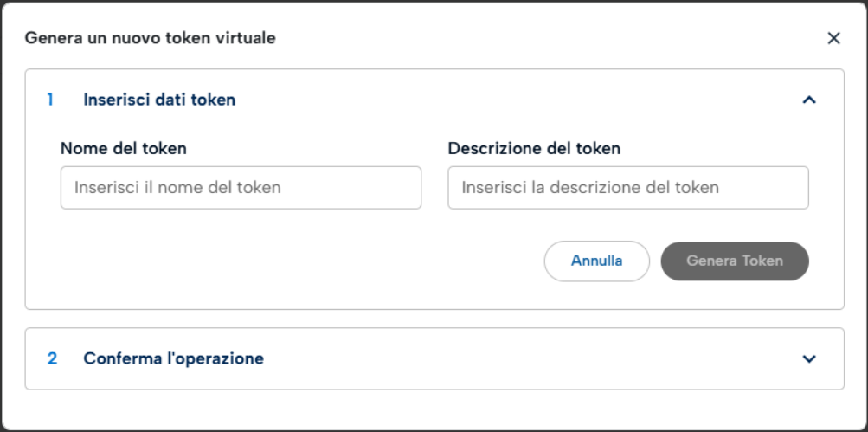Viewport: 868px width, 432px height.
Task: Close the token generation dialog
Action: tap(833, 38)
